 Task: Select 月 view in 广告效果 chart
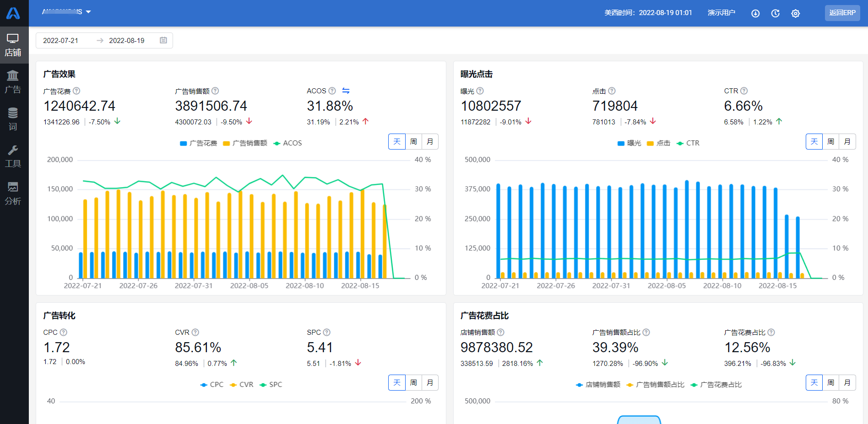(430, 142)
